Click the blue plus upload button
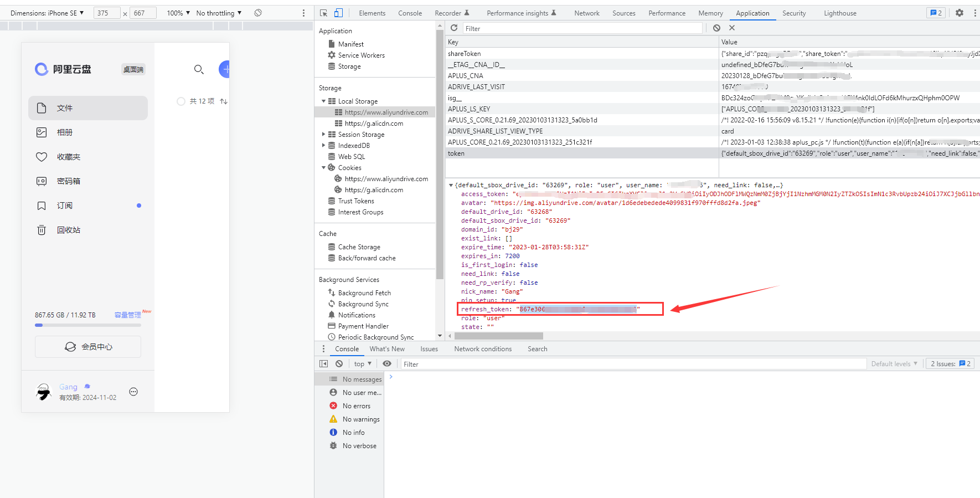 [x=224, y=69]
